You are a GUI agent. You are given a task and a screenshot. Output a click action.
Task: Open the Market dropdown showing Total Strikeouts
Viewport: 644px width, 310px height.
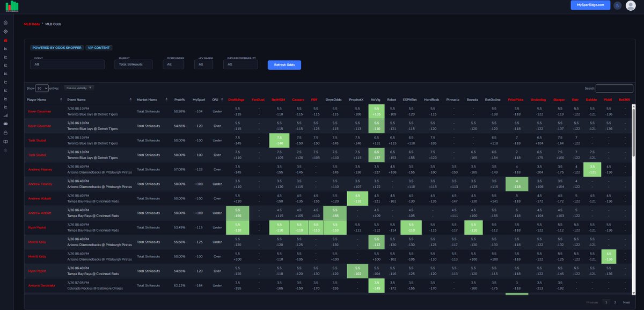[134, 64]
